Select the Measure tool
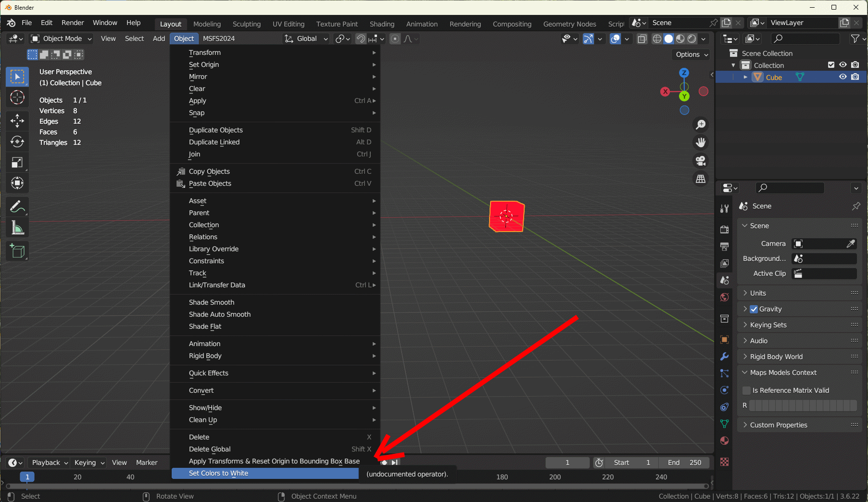Image resolution: width=868 pixels, height=502 pixels. click(x=17, y=228)
